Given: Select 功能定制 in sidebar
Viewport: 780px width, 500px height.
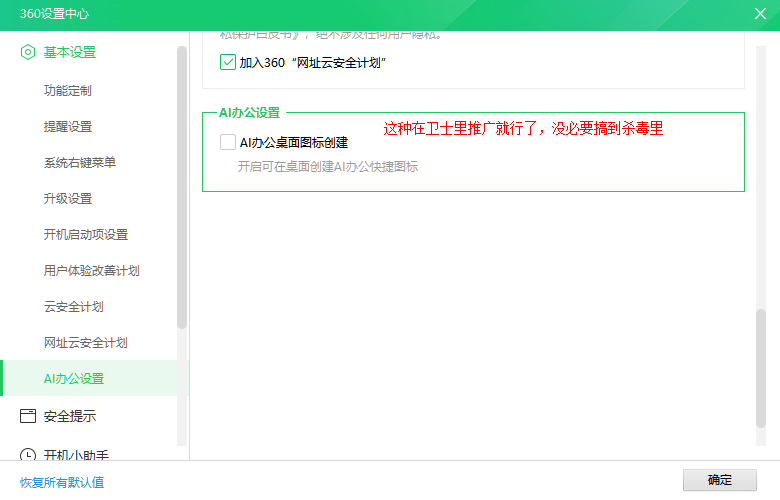Looking at the screenshot, I should (68, 91).
